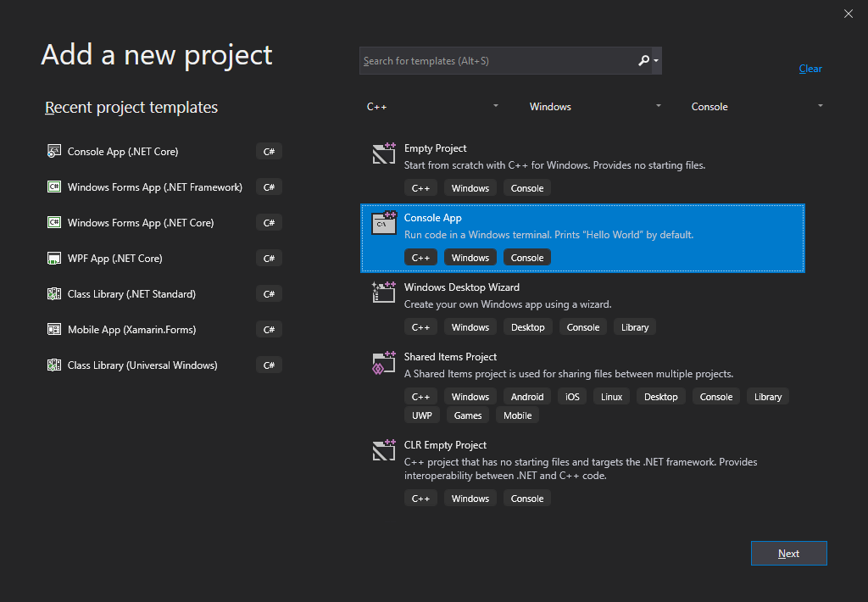The height and width of the screenshot is (602, 868).
Task: Focus the Search for templates field
Action: pyautogui.click(x=496, y=61)
